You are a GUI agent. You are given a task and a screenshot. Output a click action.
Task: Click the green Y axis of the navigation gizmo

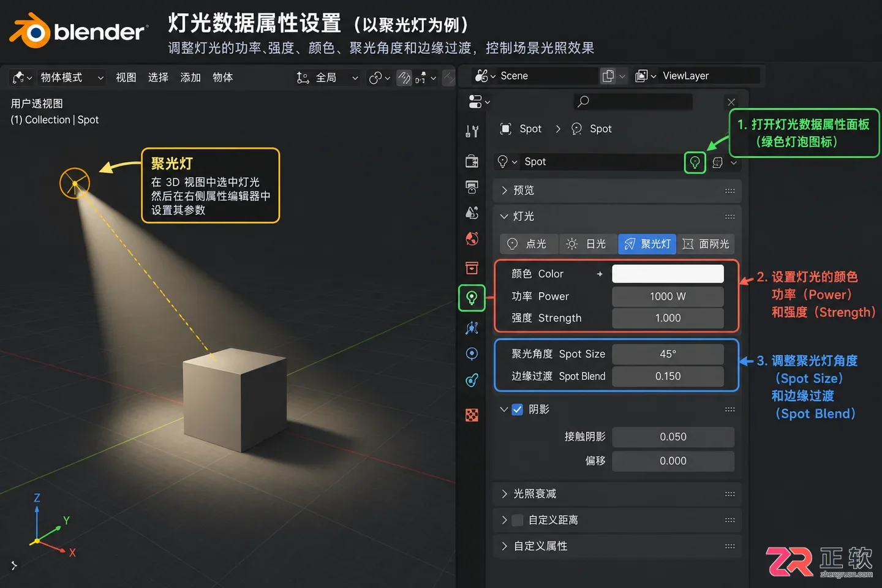66,521
